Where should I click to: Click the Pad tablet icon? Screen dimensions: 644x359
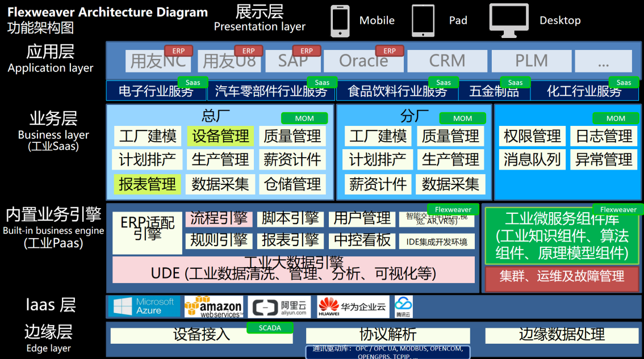(423, 20)
